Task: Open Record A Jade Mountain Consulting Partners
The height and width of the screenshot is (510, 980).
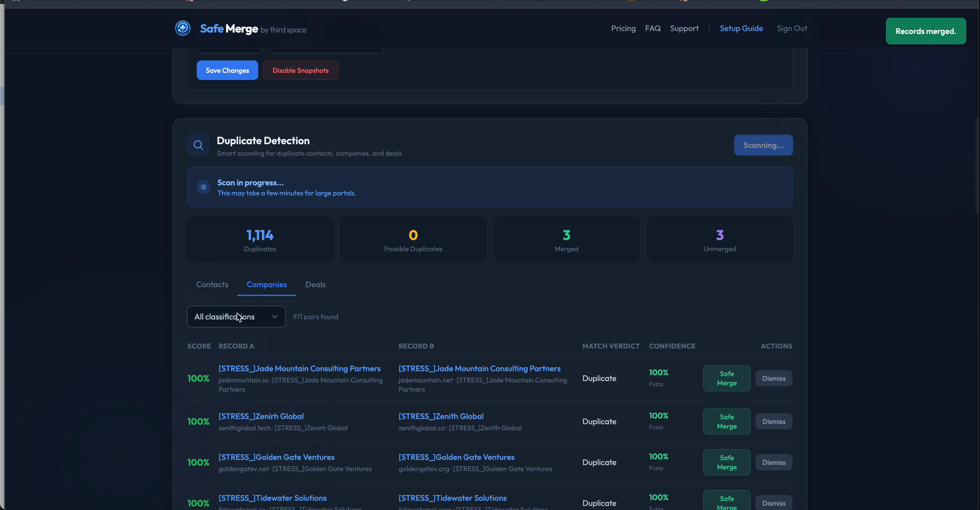Action: (299, 368)
